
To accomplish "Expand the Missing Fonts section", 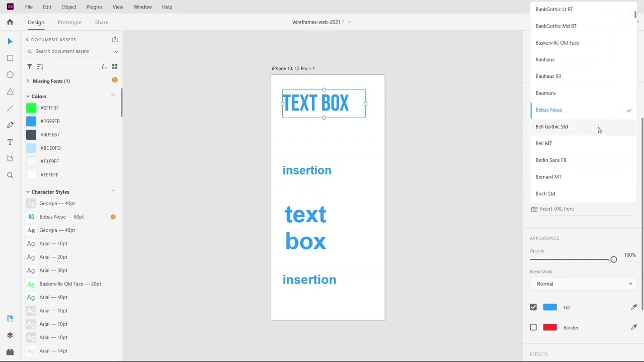I will point(28,81).
